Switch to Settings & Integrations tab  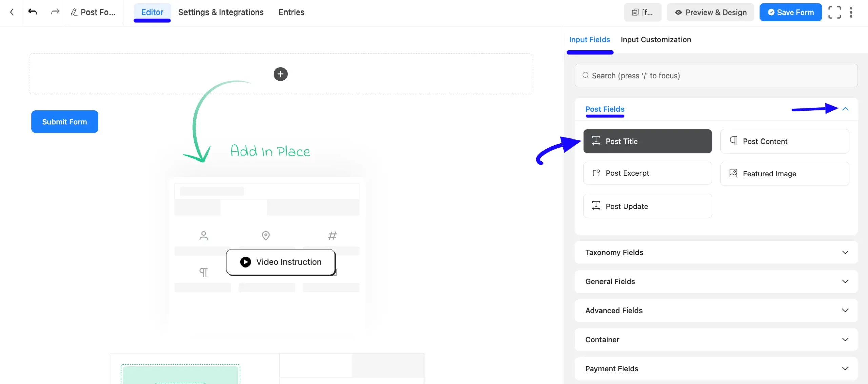pyautogui.click(x=221, y=12)
